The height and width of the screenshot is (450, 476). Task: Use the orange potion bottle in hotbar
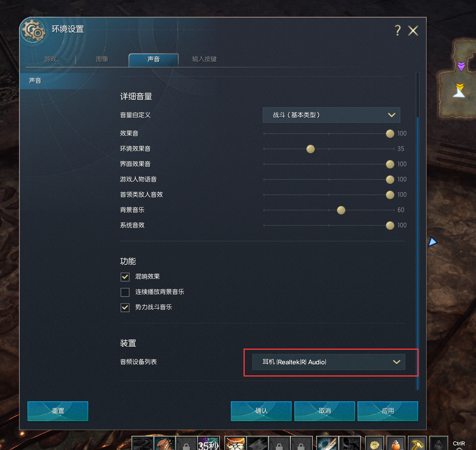(396, 443)
